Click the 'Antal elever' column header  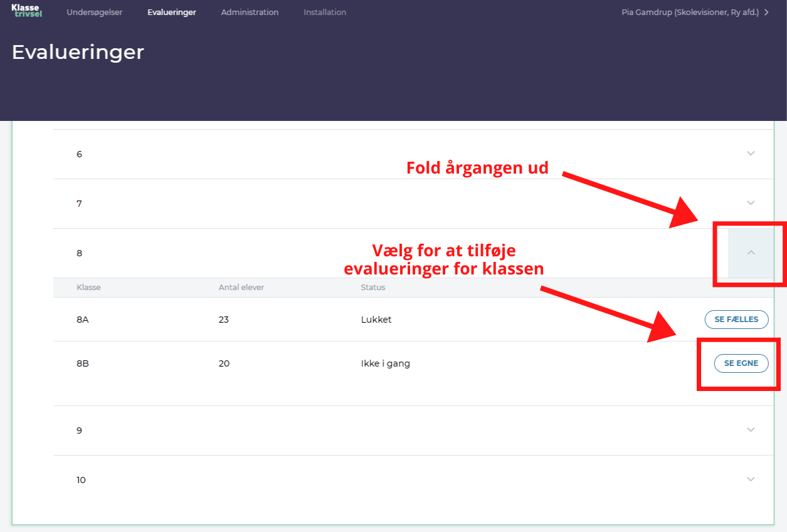pos(241,288)
